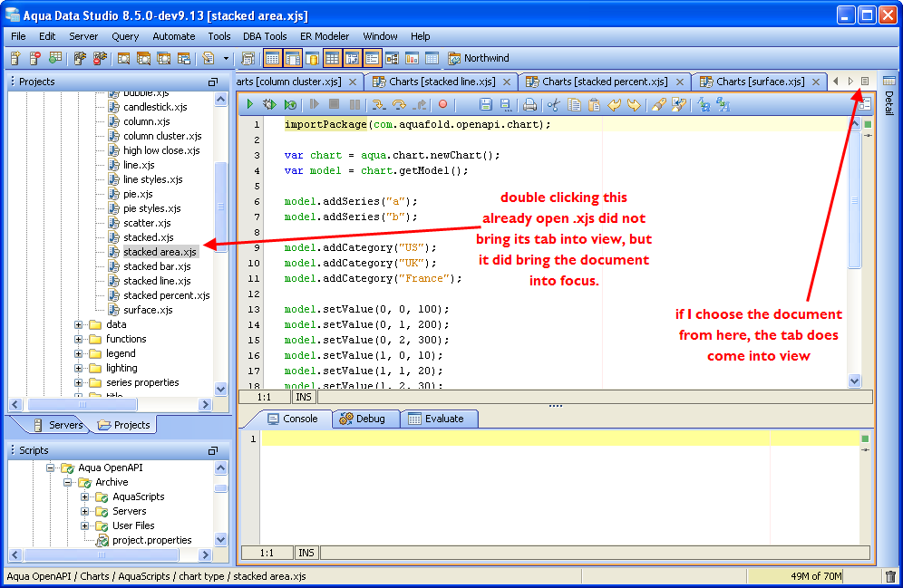Open the tab list button beside tab arrows
The image size is (903, 588).
(x=865, y=82)
